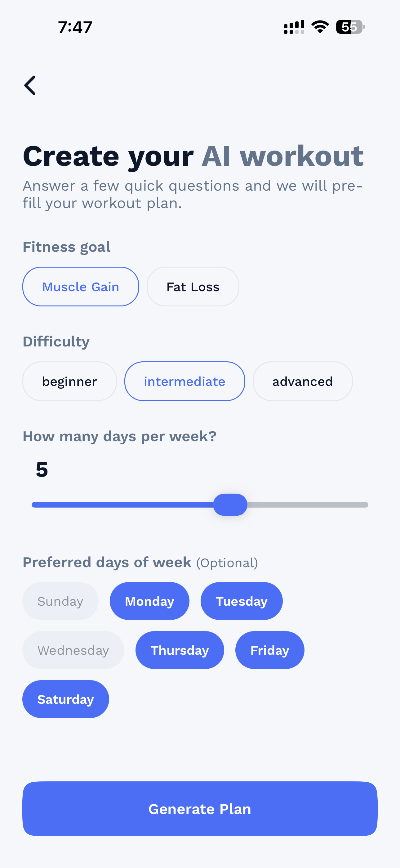Deselect Monday from preferred days
400x868 pixels.
149,601
